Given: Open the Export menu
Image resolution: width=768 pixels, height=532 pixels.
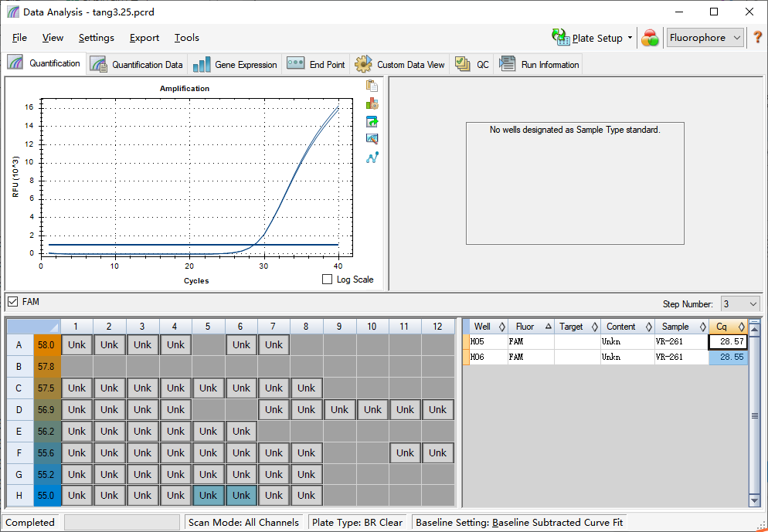Looking at the screenshot, I should [x=144, y=38].
